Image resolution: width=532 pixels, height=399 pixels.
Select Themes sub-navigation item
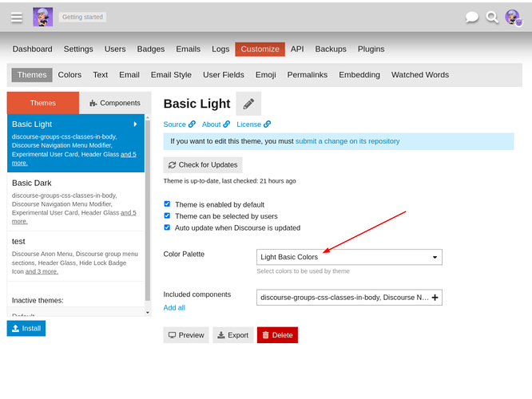(x=32, y=75)
